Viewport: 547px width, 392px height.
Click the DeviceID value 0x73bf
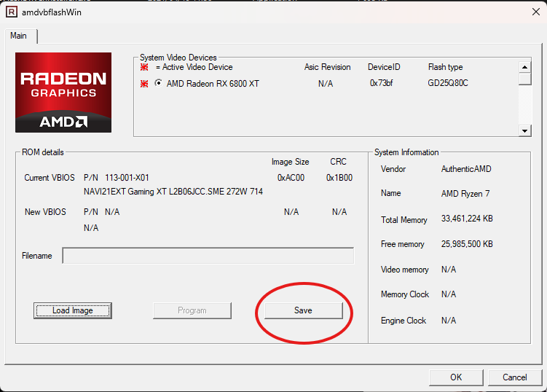click(x=381, y=83)
